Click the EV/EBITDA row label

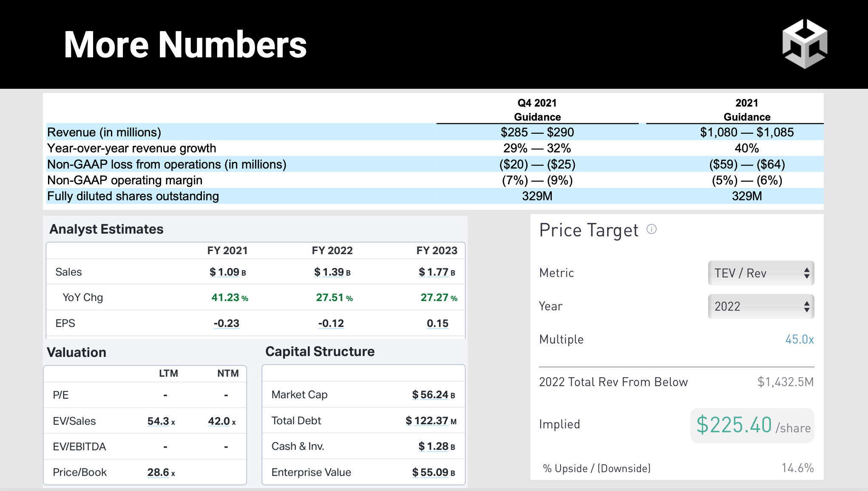[x=79, y=447]
